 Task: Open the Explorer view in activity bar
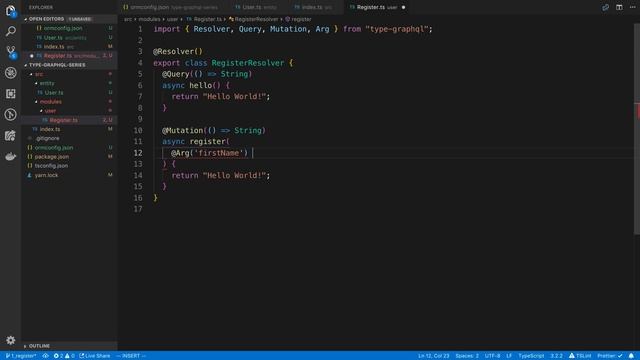[x=11, y=11]
